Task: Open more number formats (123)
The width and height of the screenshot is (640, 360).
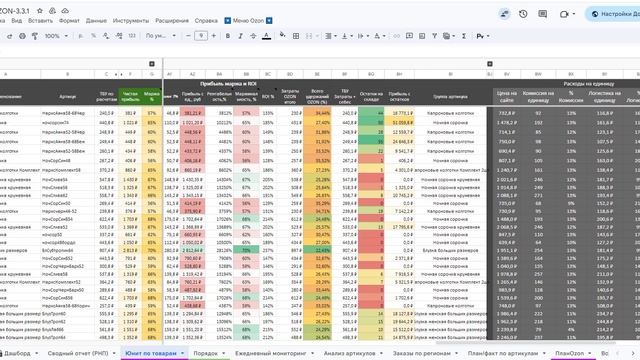Action: pos(132,36)
